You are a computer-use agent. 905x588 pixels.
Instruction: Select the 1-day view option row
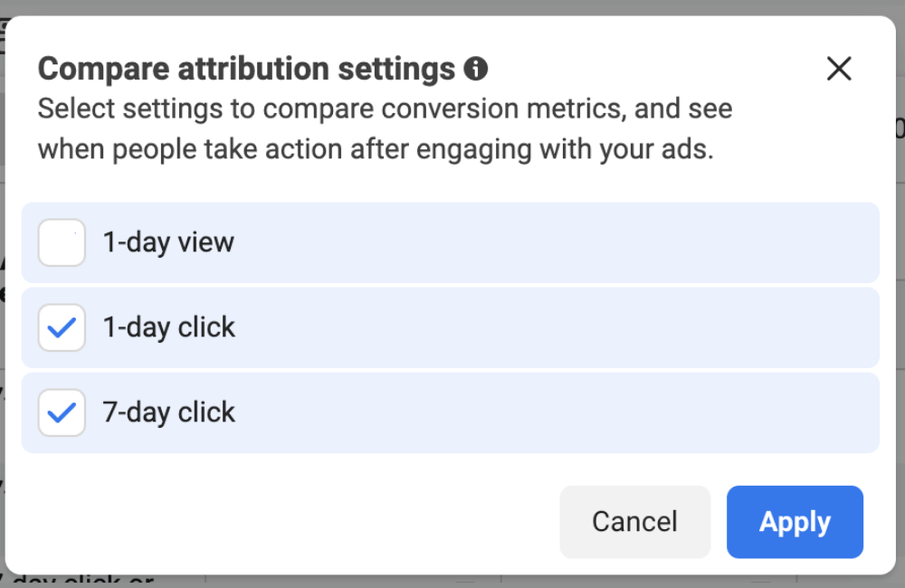450,242
